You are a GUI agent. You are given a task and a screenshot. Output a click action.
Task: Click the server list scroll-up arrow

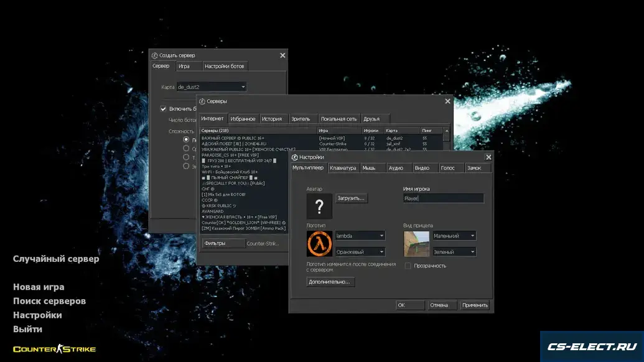(446, 131)
